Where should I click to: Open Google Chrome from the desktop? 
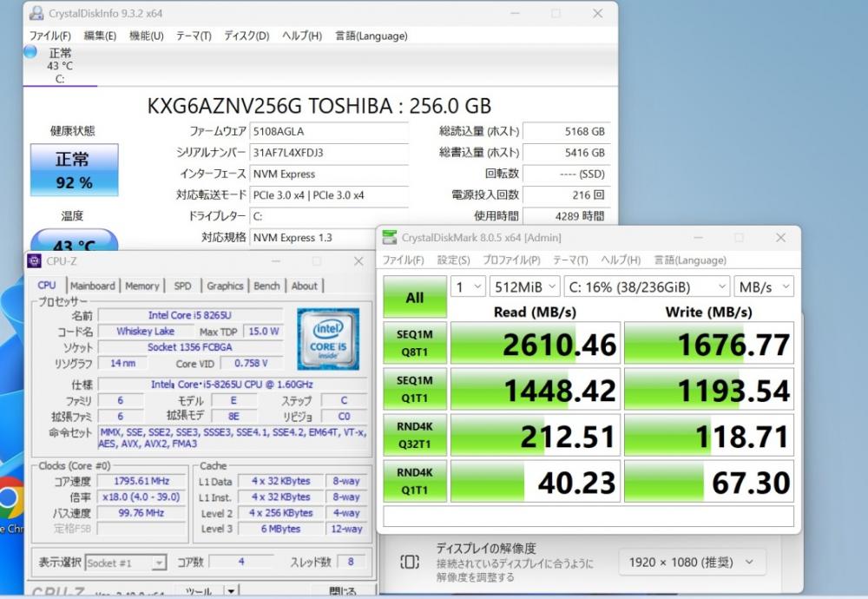click(x=10, y=499)
